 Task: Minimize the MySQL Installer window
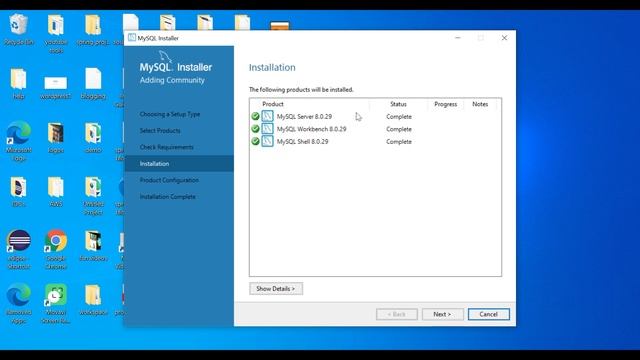458,38
